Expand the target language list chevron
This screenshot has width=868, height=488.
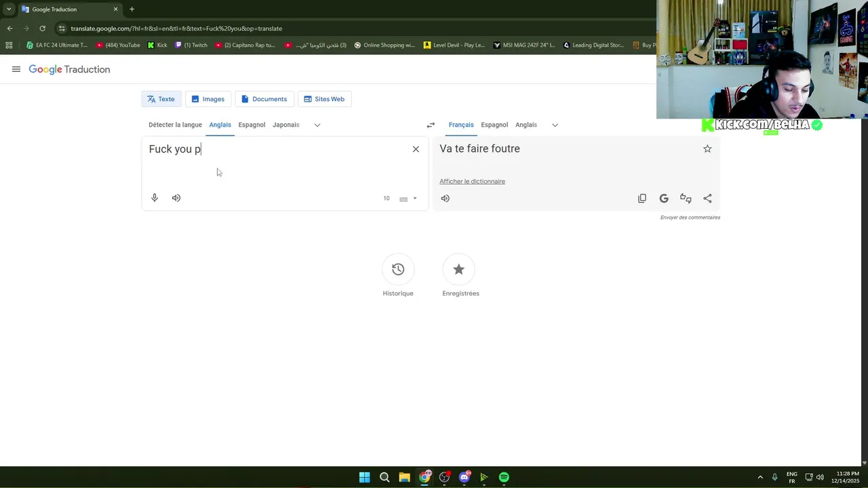pos(555,125)
